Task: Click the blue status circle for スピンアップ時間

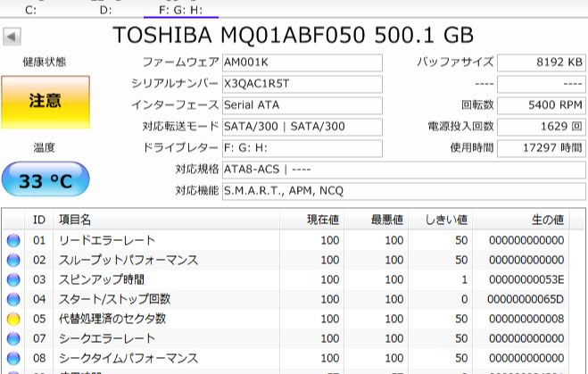Action: click(13, 279)
